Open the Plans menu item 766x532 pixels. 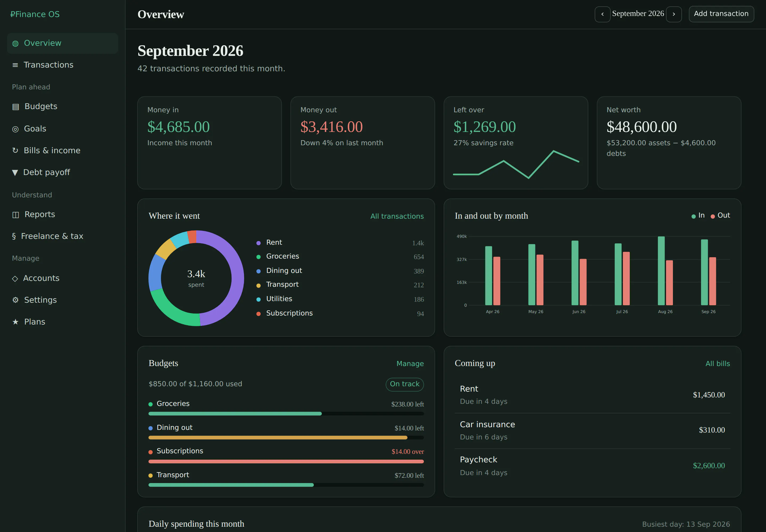coord(62,322)
